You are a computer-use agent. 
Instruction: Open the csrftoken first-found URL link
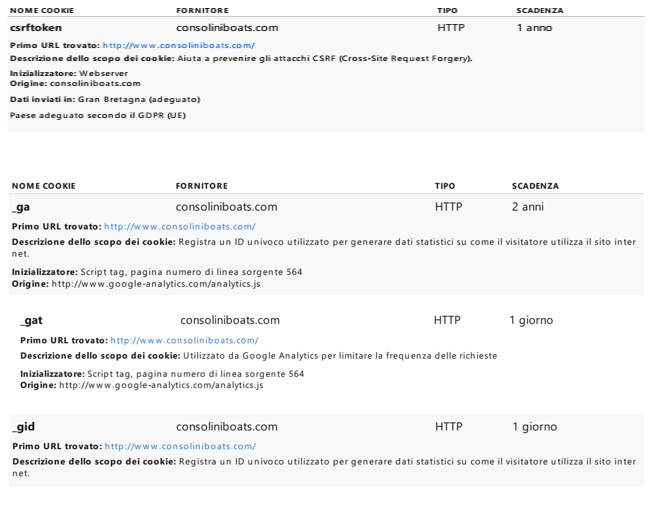[x=179, y=45]
